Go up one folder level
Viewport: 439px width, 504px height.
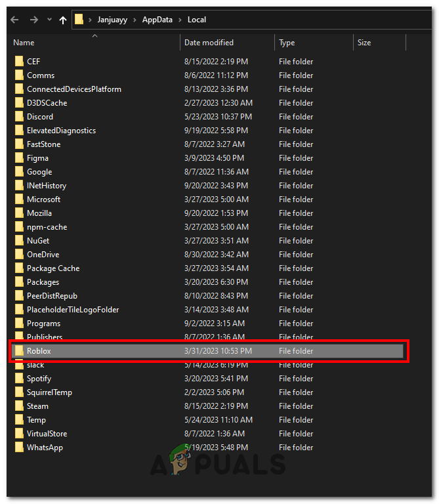point(63,20)
